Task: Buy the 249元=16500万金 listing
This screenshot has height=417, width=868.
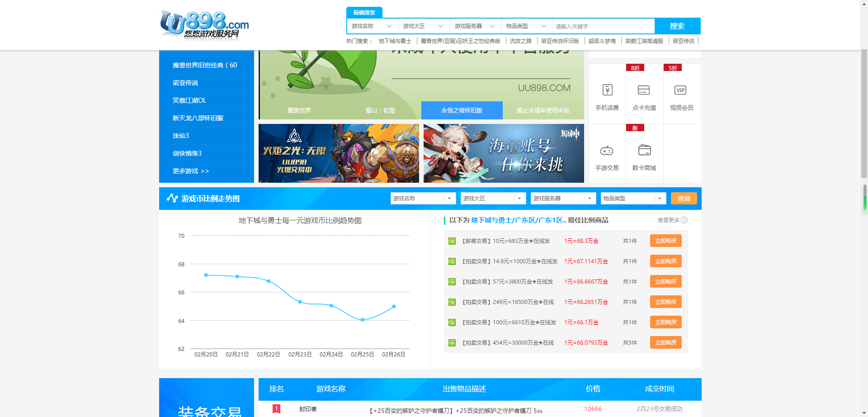Action: click(x=665, y=302)
